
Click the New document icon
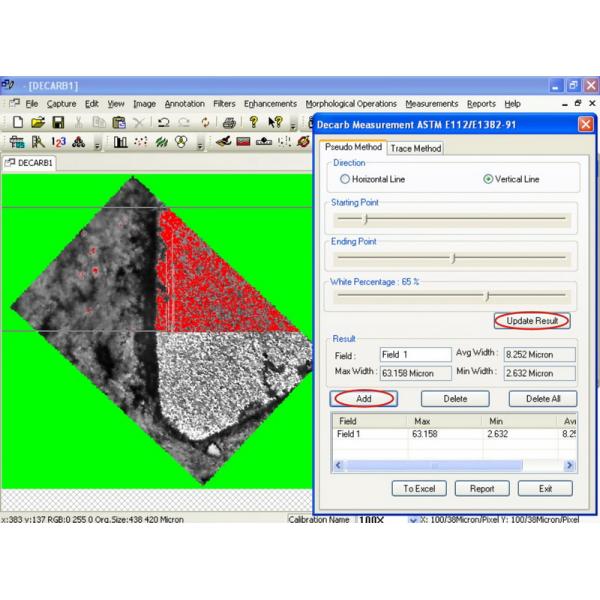17,123
